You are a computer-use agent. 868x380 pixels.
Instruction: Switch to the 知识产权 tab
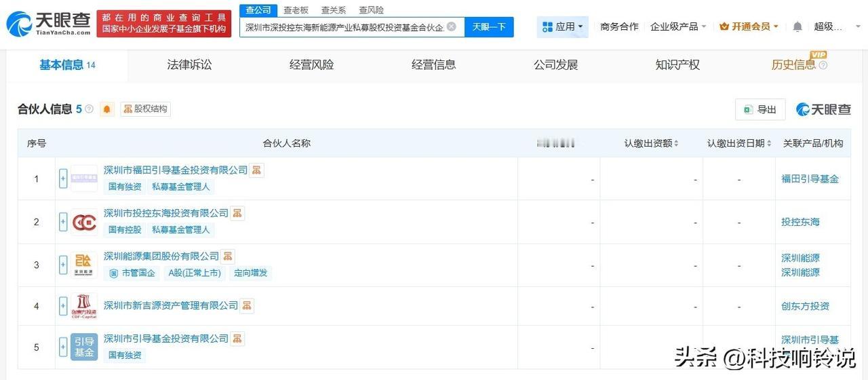(677, 65)
